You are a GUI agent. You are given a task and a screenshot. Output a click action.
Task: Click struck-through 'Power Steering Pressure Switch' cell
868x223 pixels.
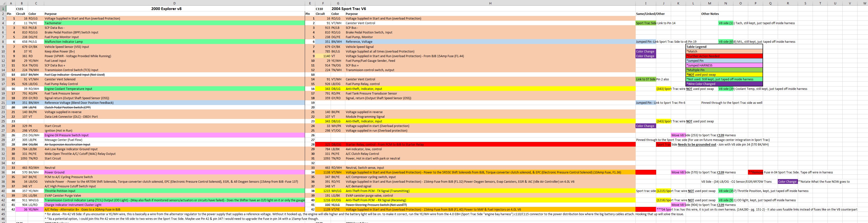coord(490,205)
